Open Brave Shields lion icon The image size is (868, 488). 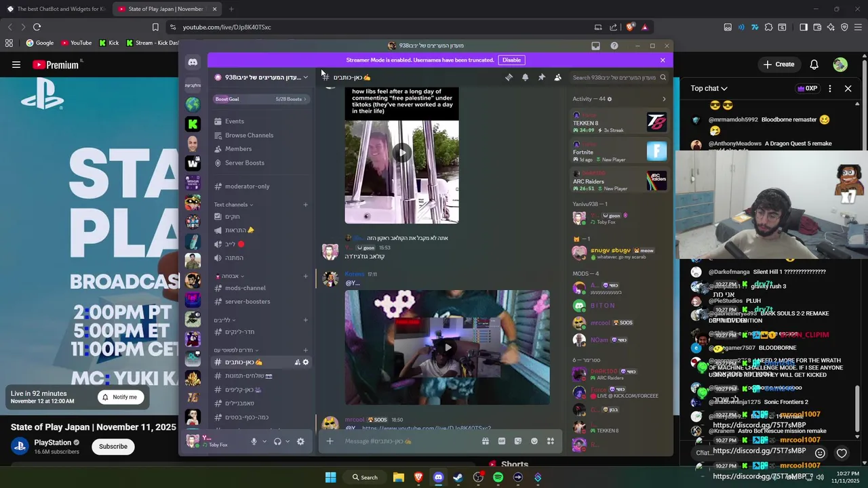coord(630,27)
